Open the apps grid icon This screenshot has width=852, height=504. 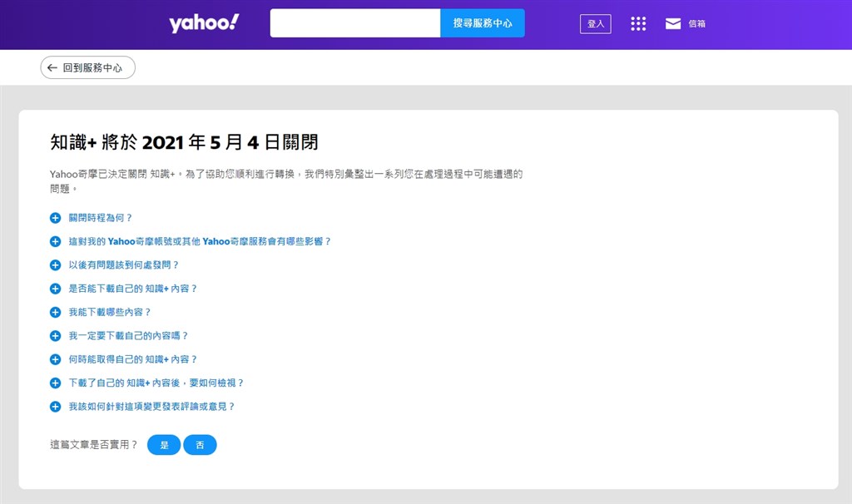pos(638,24)
